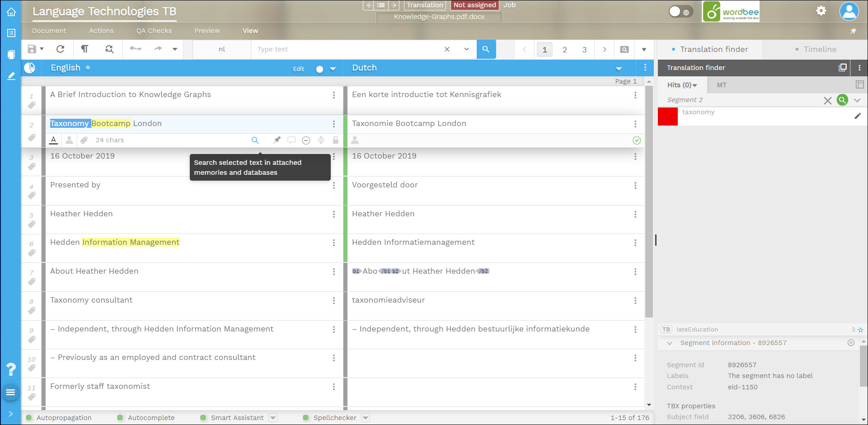868x425 pixels.
Task: Click the blue search button
Action: pos(486,49)
